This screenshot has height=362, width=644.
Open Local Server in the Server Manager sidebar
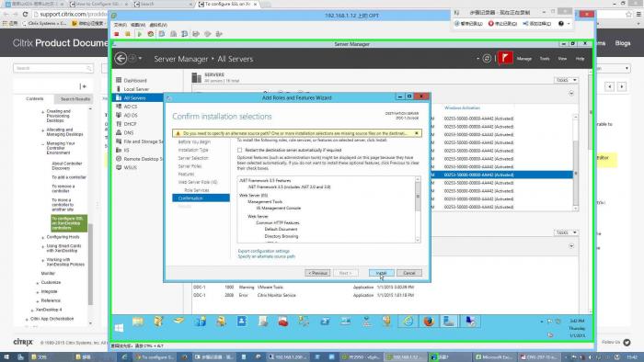[136, 89]
